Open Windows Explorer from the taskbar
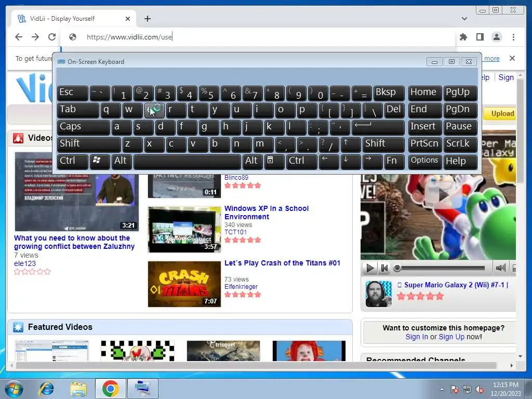Screen dimensions: 532x399 (78, 389)
